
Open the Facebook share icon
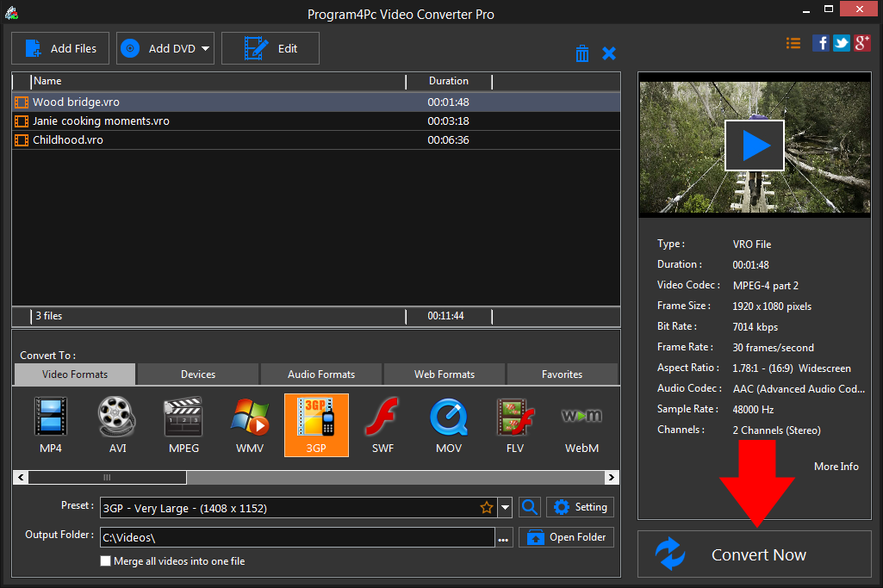(x=821, y=43)
